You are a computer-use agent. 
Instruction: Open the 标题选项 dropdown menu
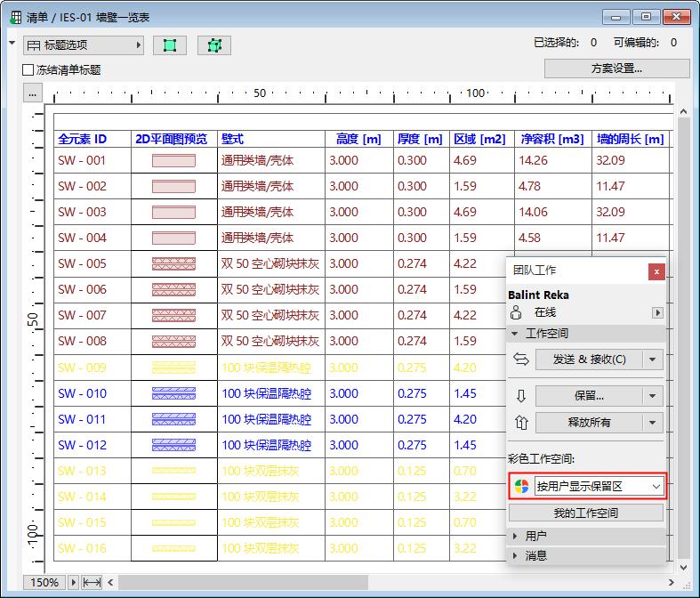pyautogui.click(x=83, y=45)
